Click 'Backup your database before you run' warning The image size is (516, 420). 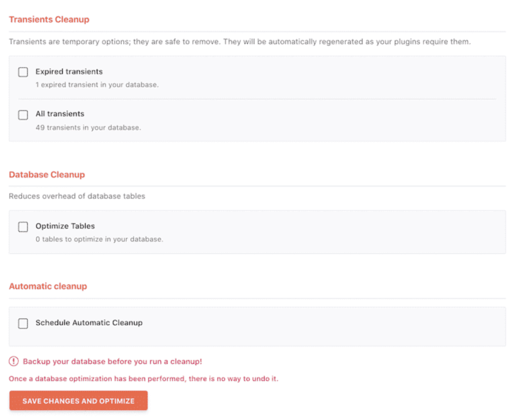tap(112, 362)
